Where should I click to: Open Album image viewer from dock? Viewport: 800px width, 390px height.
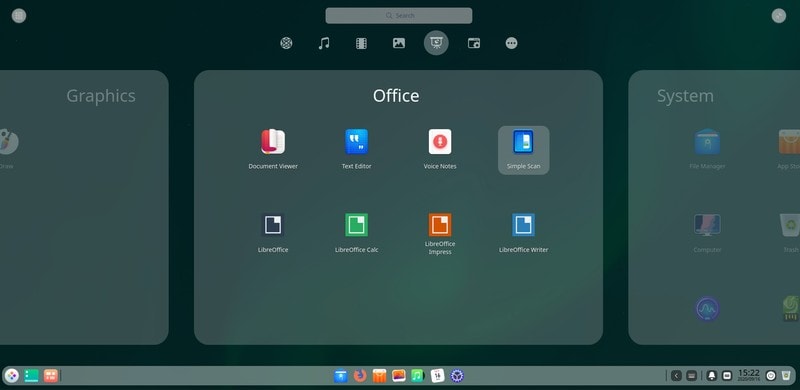click(x=398, y=376)
